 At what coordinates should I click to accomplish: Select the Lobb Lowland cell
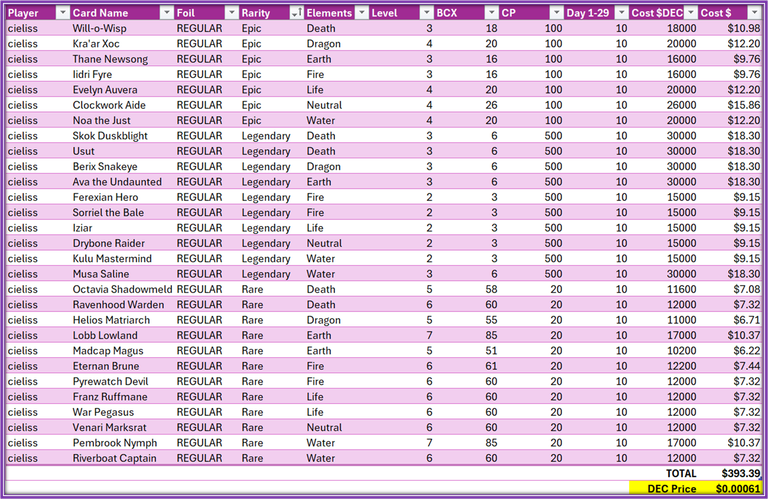point(122,335)
